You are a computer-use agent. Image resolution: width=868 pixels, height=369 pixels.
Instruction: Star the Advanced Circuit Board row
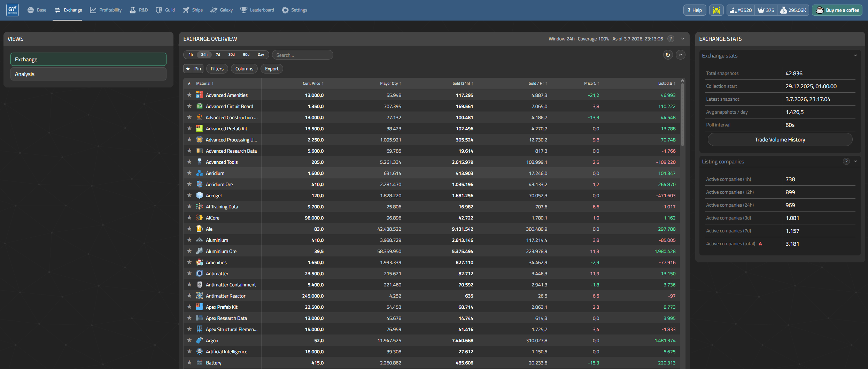[x=189, y=106]
